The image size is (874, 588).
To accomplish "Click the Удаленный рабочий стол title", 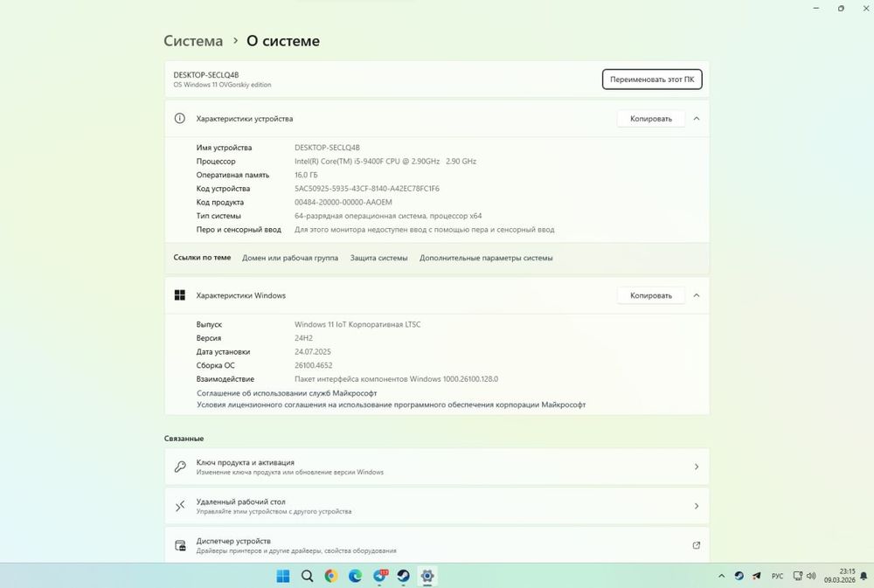I will tap(241, 502).
